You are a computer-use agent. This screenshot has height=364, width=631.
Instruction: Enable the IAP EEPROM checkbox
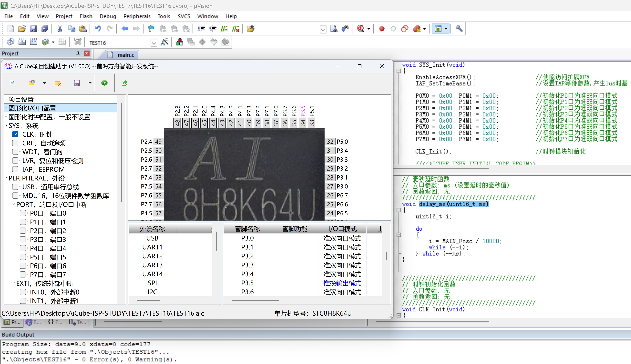[15, 169]
